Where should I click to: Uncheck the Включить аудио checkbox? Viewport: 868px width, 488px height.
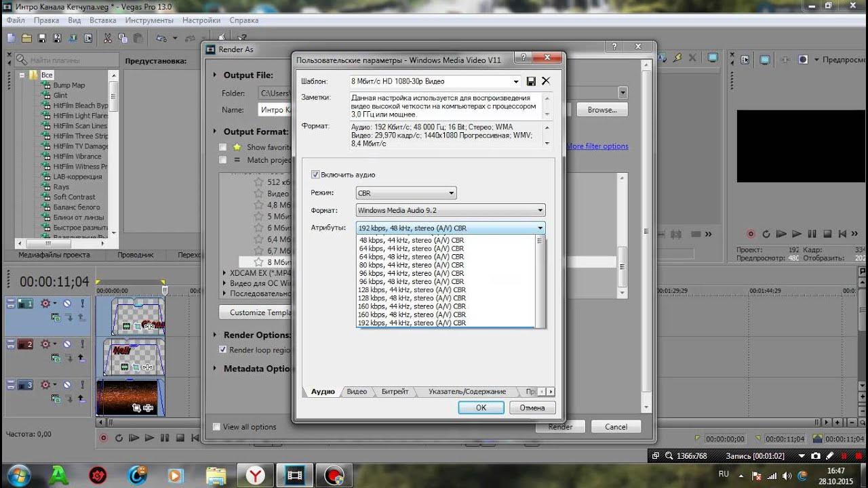point(315,175)
